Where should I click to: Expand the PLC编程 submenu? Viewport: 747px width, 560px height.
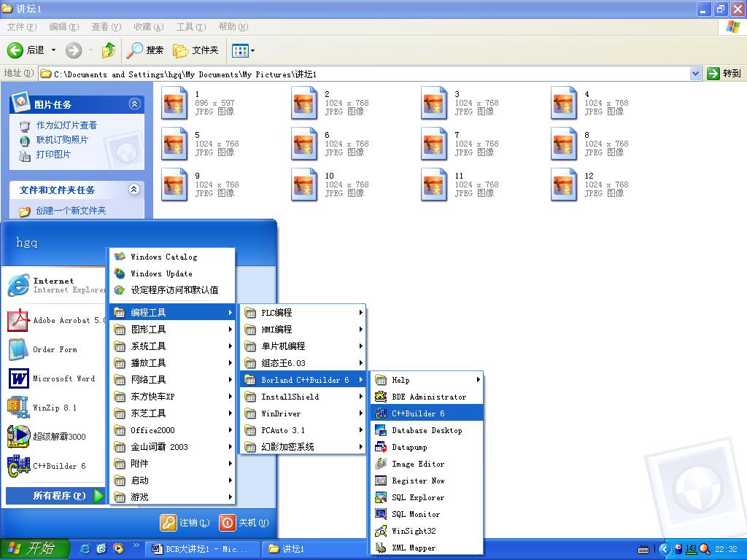(x=303, y=312)
